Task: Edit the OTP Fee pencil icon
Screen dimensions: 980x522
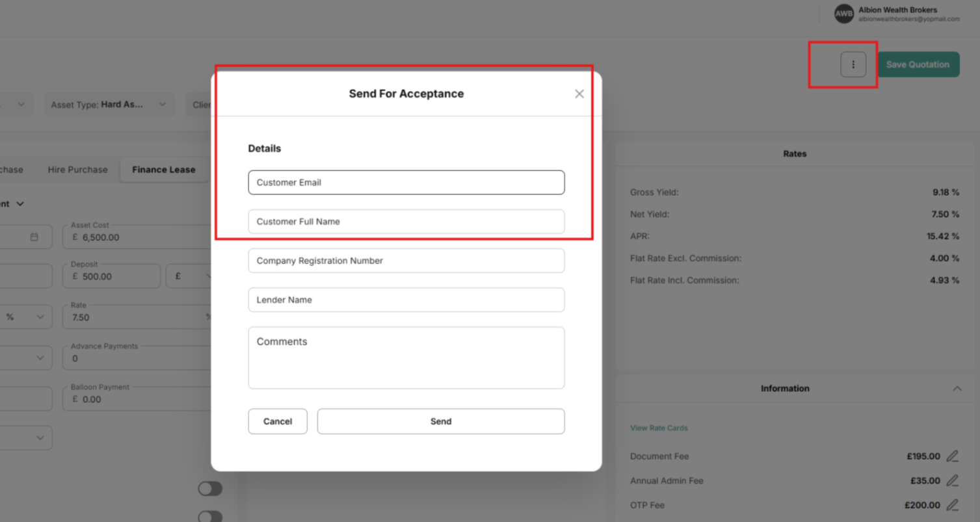Action: [952, 505]
